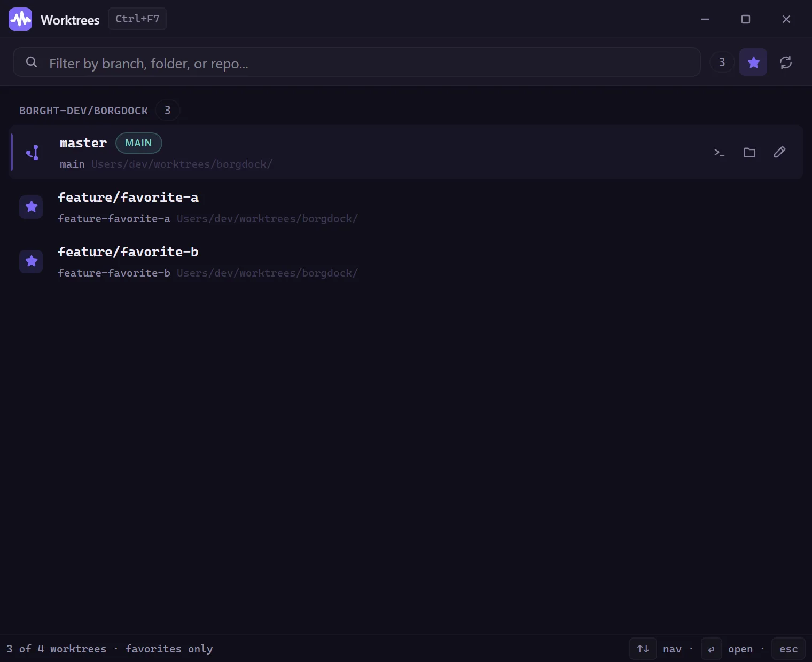Maximize the Worktrees window
812x662 pixels.
tap(746, 19)
